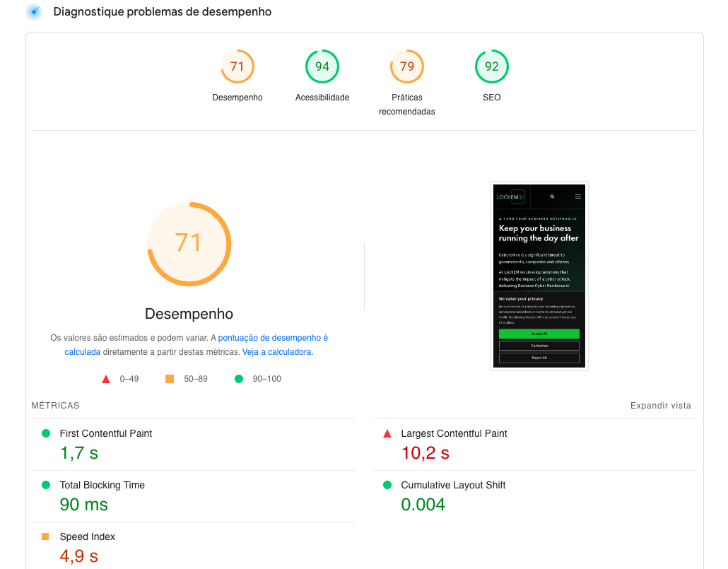Click the 0–49 red triangle legend
Screen dimensions: 728x569
[x=106, y=379]
